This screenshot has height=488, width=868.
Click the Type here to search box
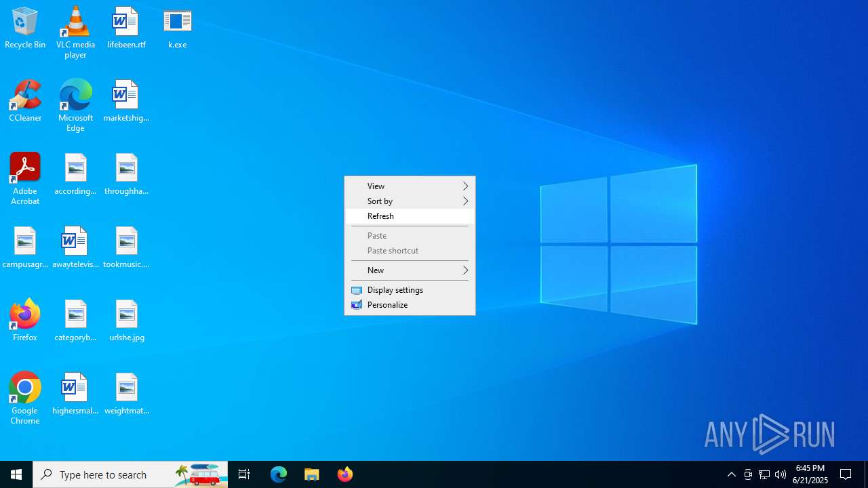tap(130, 474)
